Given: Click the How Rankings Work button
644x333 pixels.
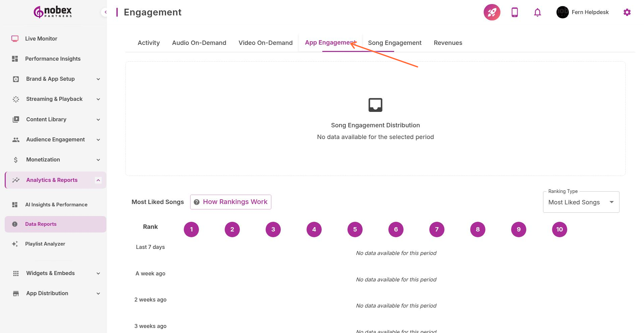Looking at the screenshot, I should click(x=230, y=202).
